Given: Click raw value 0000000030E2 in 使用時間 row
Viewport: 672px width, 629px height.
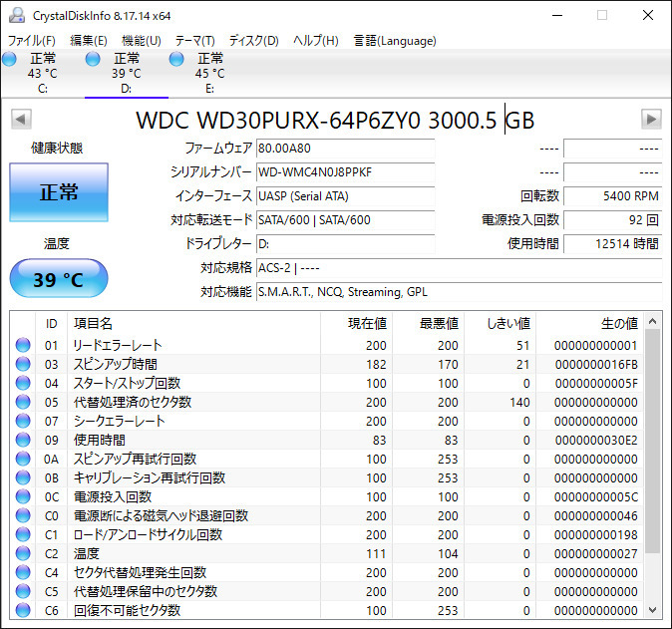Looking at the screenshot, I should coord(596,441).
